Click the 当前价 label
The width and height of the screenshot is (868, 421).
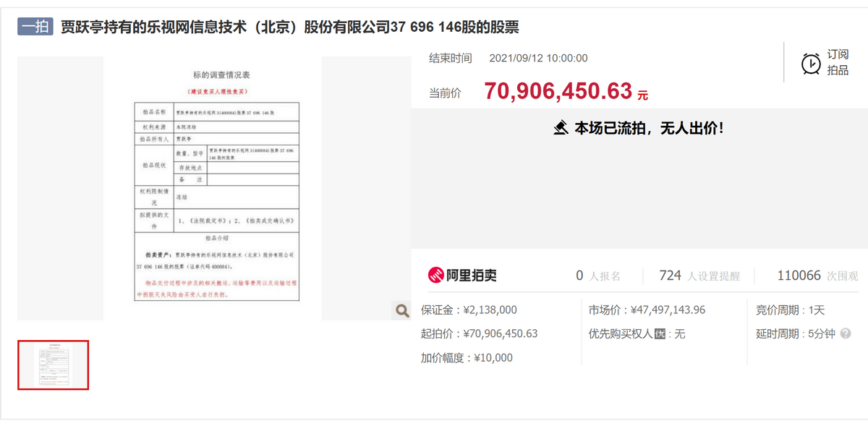[x=445, y=93]
